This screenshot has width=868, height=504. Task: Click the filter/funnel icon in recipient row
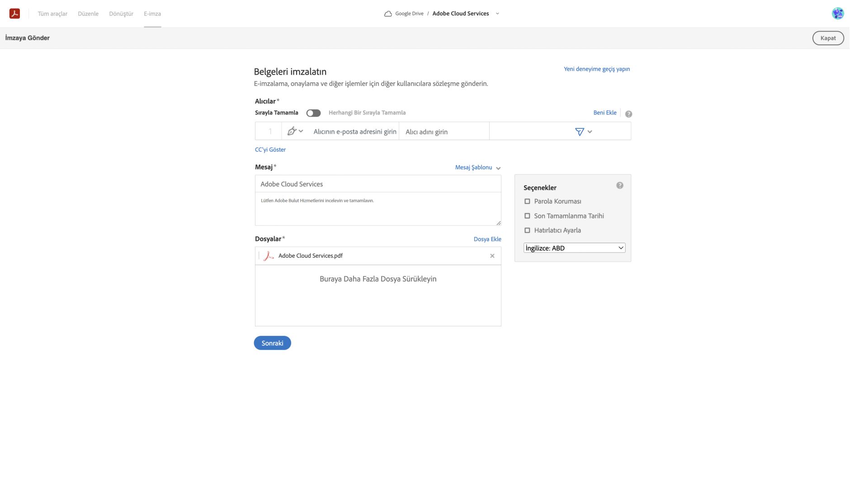580,131
